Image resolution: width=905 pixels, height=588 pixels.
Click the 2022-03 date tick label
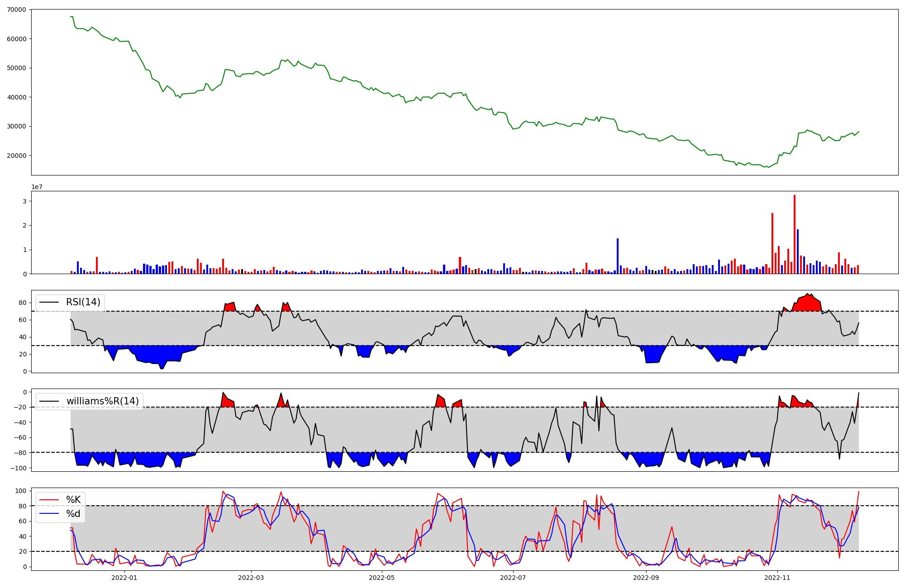coord(251,578)
